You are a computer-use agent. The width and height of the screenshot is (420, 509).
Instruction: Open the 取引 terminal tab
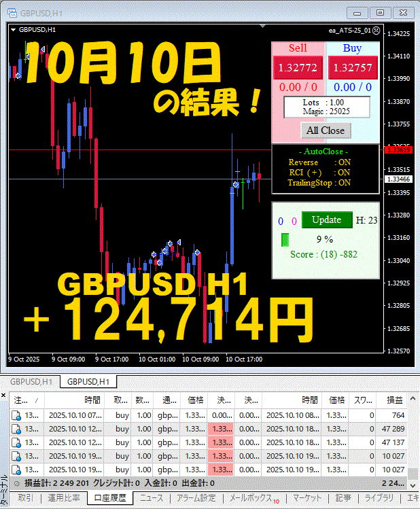coord(25,498)
